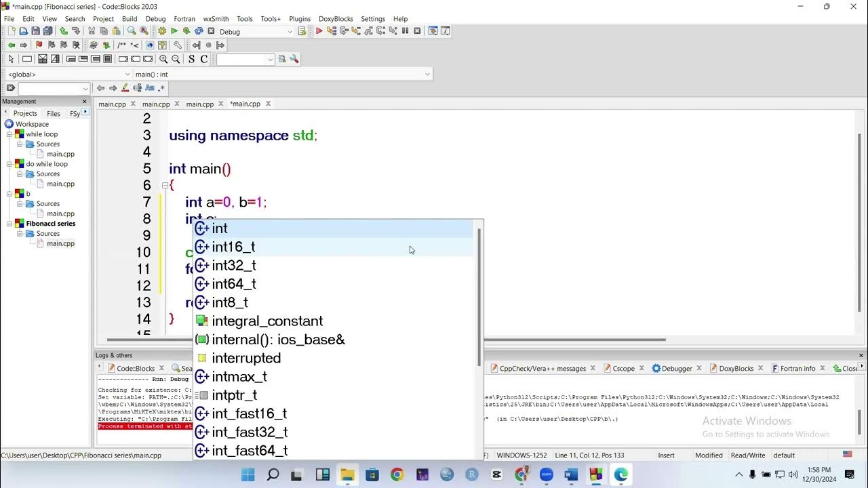Collapse Sources folder under Fibonacci series
Screen dimensions: 868x488
pyautogui.click(x=20, y=234)
